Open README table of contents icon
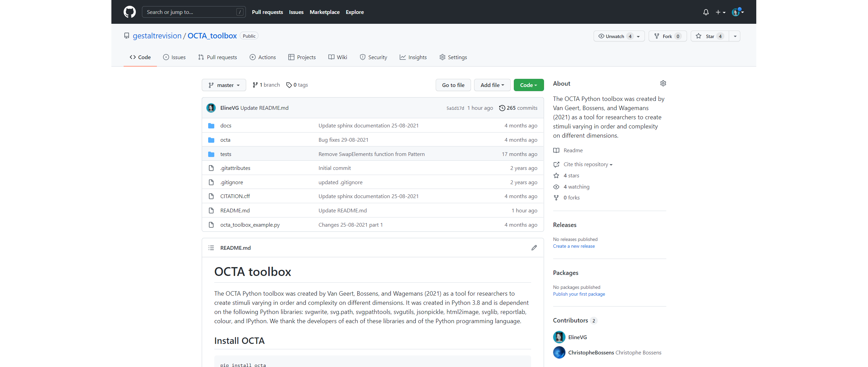The image size is (868, 367). click(211, 248)
